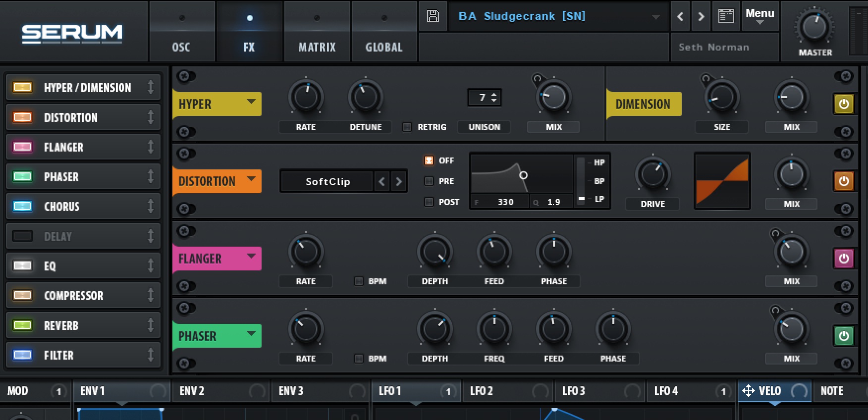Click the EQ reorder arrows
This screenshot has width=868, height=420.
click(x=151, y=266)
